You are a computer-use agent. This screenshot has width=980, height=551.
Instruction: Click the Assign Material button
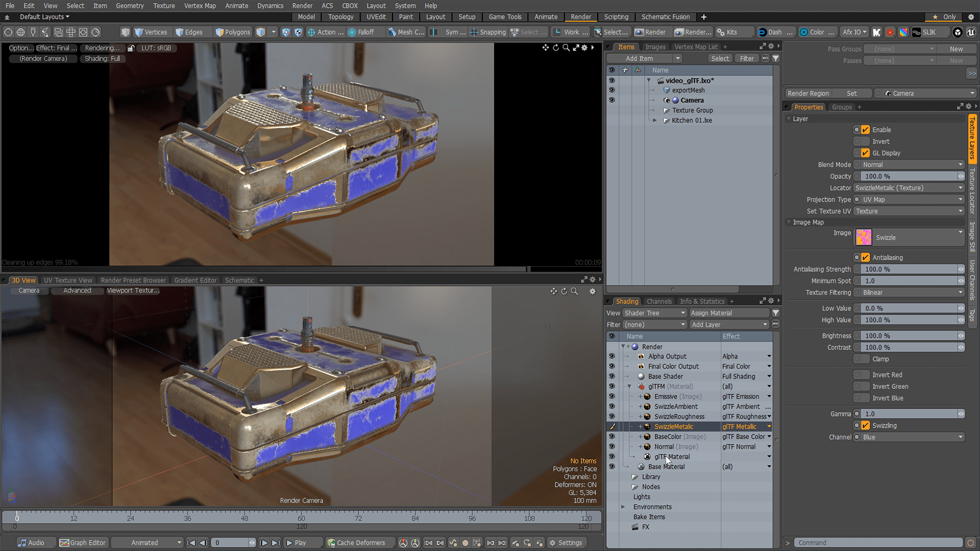729,312
